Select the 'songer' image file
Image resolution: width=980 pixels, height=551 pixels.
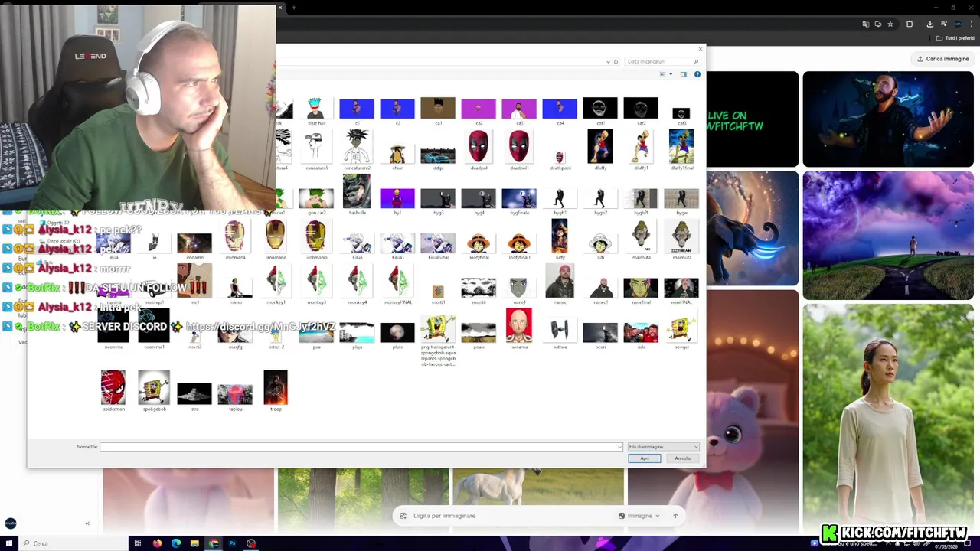tap(681, 334)
